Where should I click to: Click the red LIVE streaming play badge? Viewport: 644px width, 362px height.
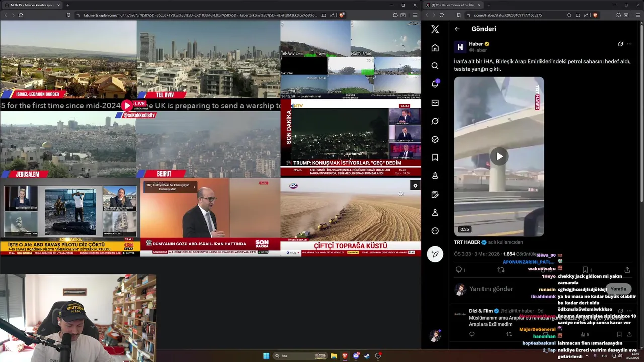click(134, 105)
